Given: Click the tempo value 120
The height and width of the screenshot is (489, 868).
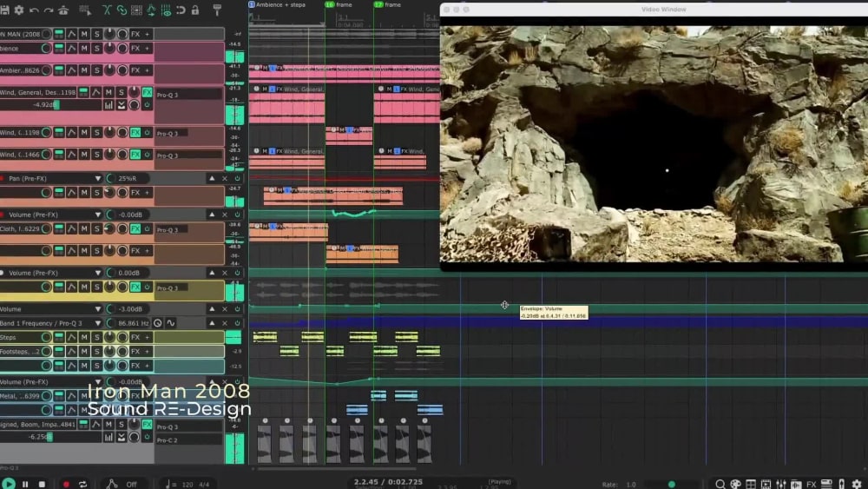Looking at the screenshot, I should [x=187, y=485].
